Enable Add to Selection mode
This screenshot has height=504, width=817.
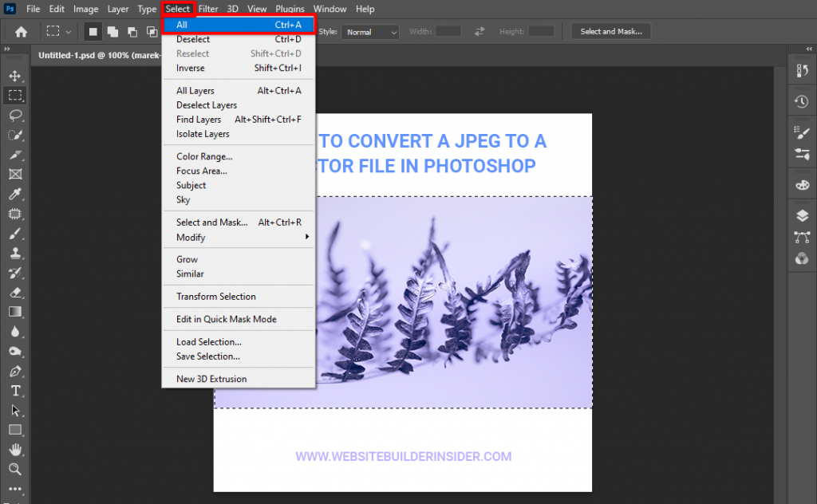click(112, 32)
